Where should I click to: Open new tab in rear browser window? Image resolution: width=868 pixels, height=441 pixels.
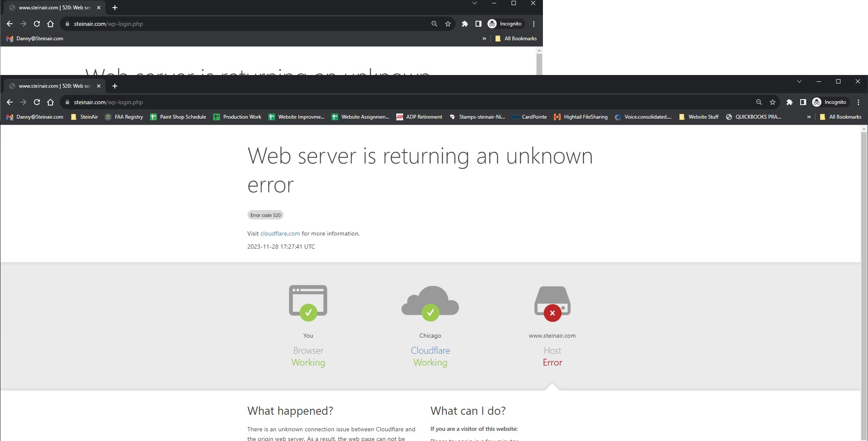(x=114, y=8)
